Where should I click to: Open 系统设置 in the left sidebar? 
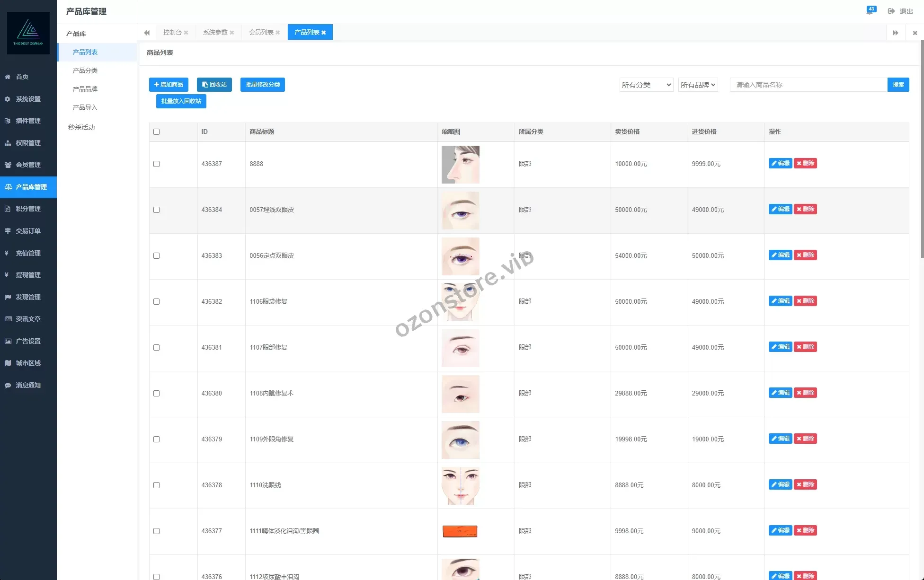point(28,99)
